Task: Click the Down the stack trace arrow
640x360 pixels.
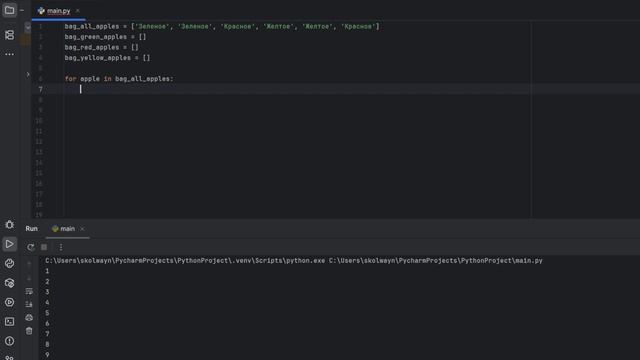Action: click(29, 279)
